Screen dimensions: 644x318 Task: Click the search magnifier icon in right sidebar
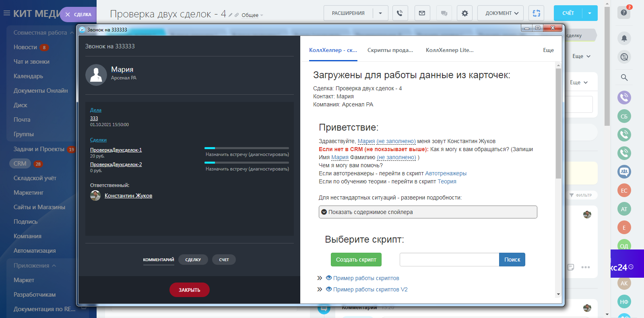[624, 77]
